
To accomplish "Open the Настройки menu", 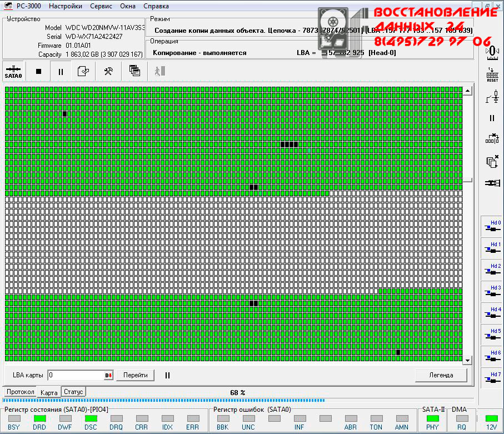I will 65,6.
